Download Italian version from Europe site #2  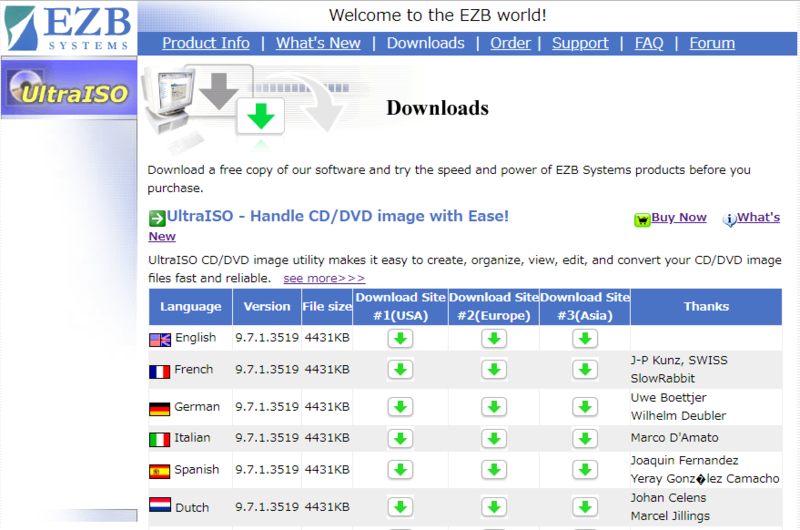(493, 439)
